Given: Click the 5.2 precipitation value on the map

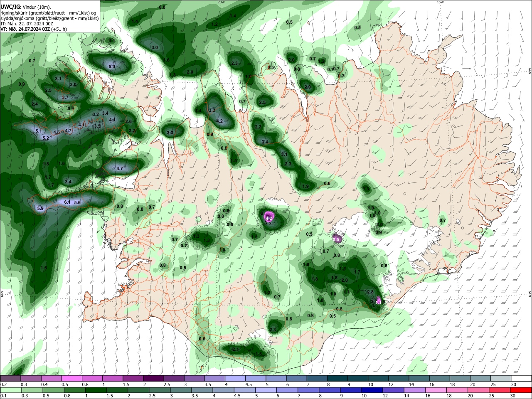Looking at the screenshot, I should click(x=46, y=138).
